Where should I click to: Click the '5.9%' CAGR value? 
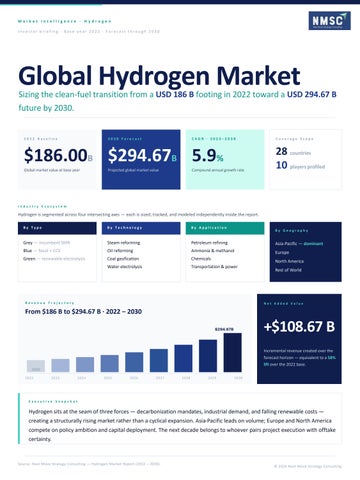point(208,156)
